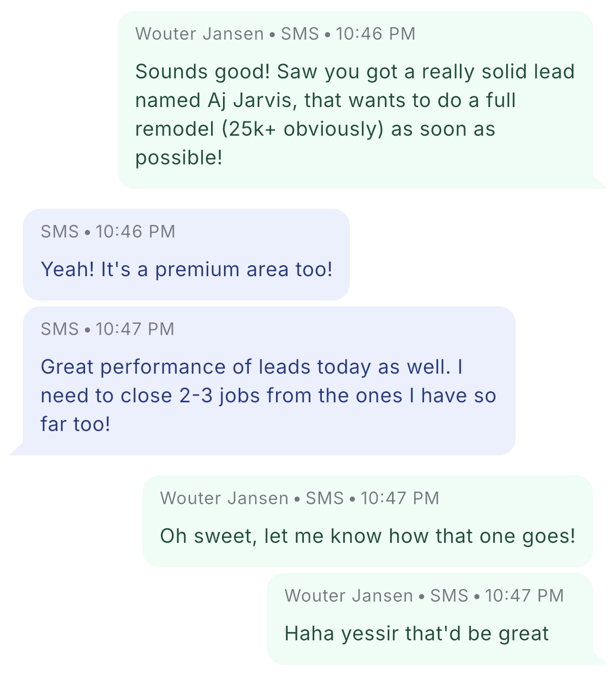Click the "Sounds good! Saw you got" message bubble
Screen dimensions: 616x679
(355, 100)
